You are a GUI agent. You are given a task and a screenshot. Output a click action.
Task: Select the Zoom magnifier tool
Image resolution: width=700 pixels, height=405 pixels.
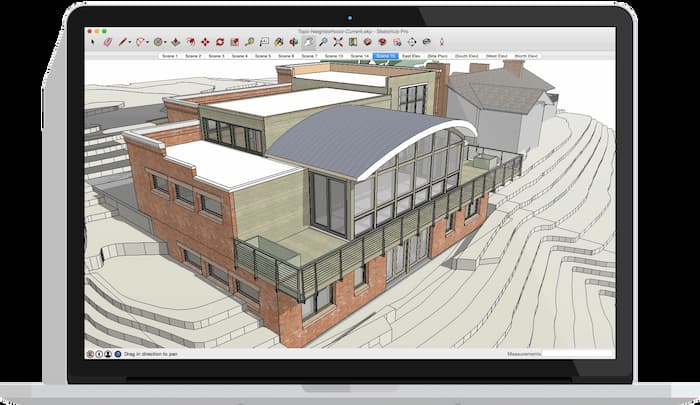(x=323, y=42)
